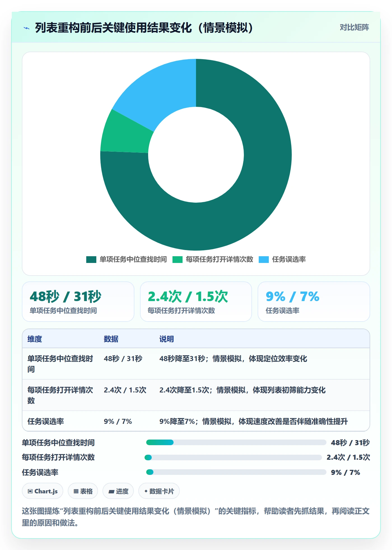Click the 数据 column header
The height and width of the screenshot is (550, 392).
pos(111,339)
